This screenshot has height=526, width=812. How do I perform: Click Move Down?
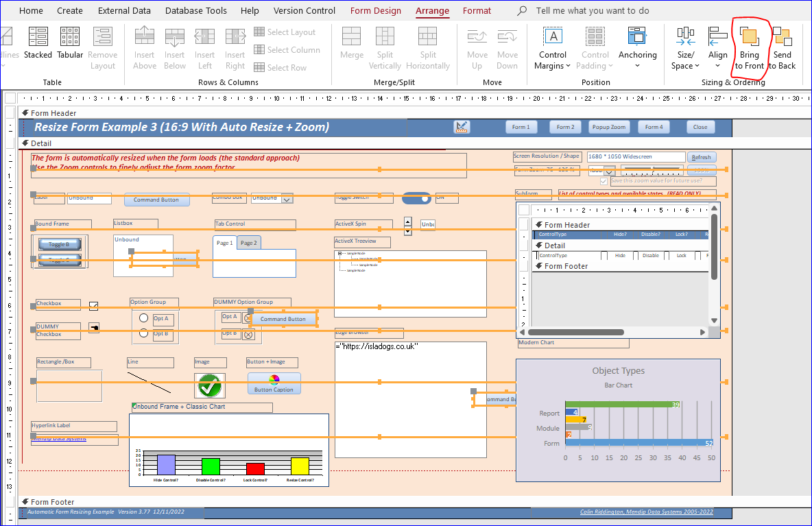[508, 48]
